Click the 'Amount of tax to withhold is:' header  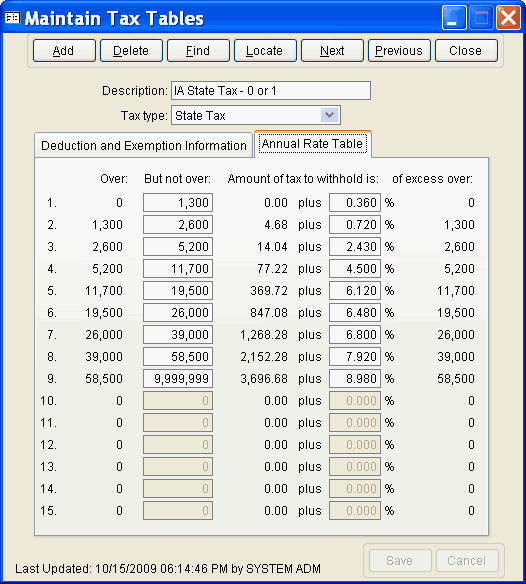303,179
